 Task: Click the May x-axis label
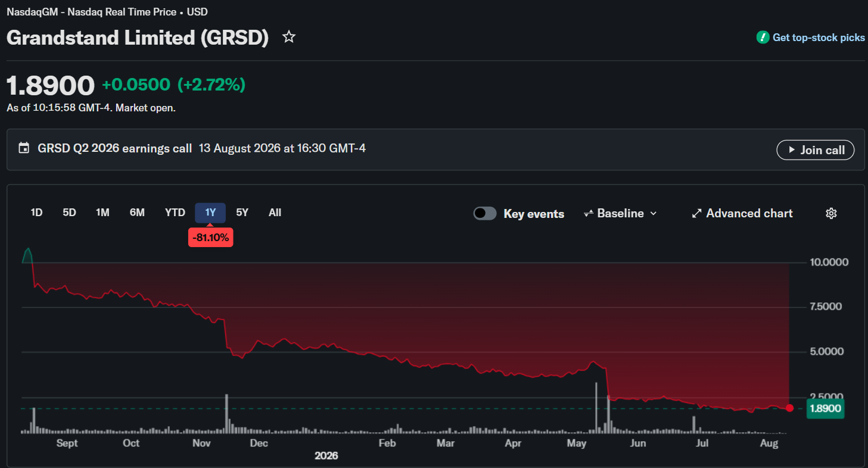tap(577, 444)
